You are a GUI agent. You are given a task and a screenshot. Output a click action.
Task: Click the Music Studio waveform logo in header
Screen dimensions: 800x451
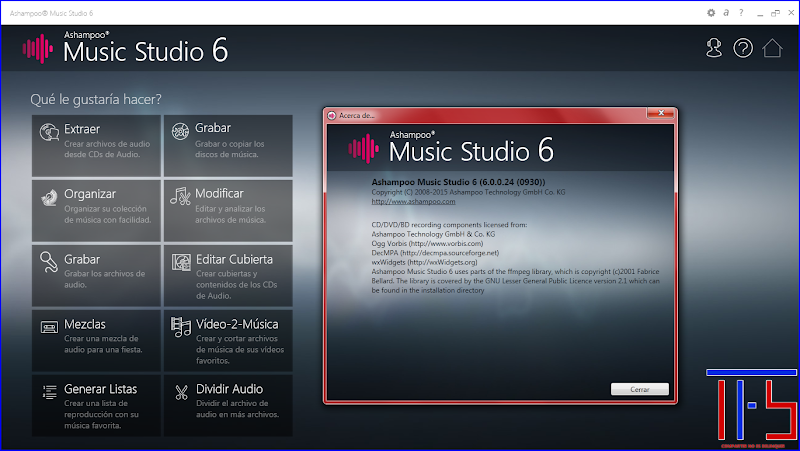[38, 49]
